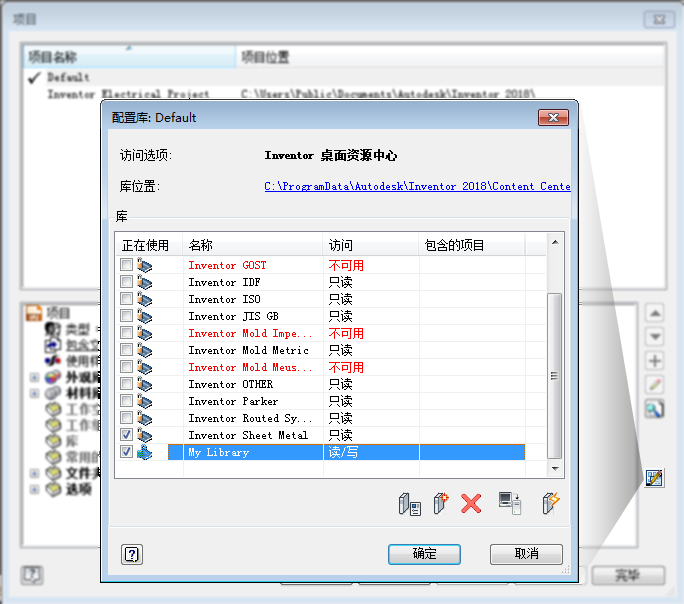Click move down arrow in project window
The height and width of the screenshot is (604, 684).
(x=655, y=337)
